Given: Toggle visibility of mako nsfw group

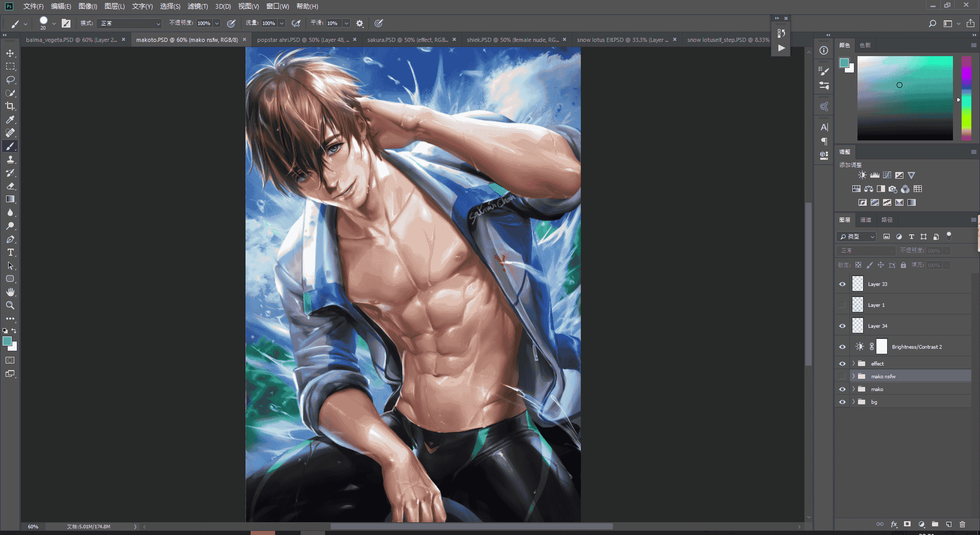Looking at the screenshot, I should click(842, 376).
